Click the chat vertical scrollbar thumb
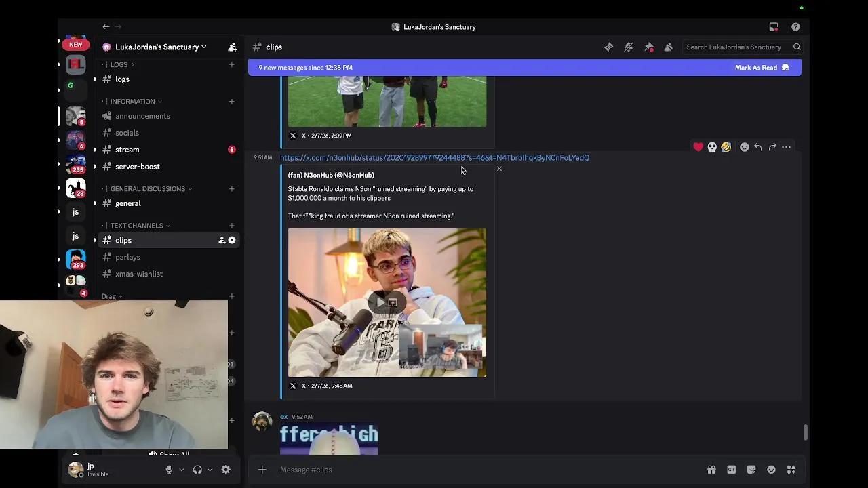Image resolution: width=868 pixels, height=488 pixels. click(806, 432)
